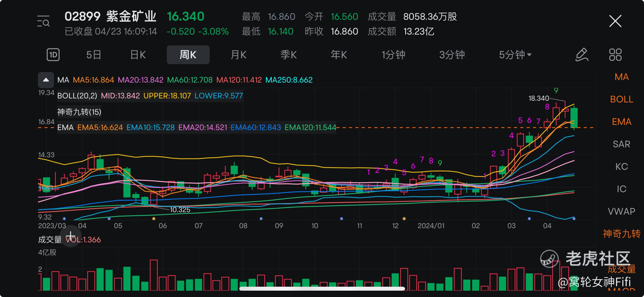Click the yellow event dot near 06
The height and width of the screenshot is (297, 644).
click(x=154, y=219)
